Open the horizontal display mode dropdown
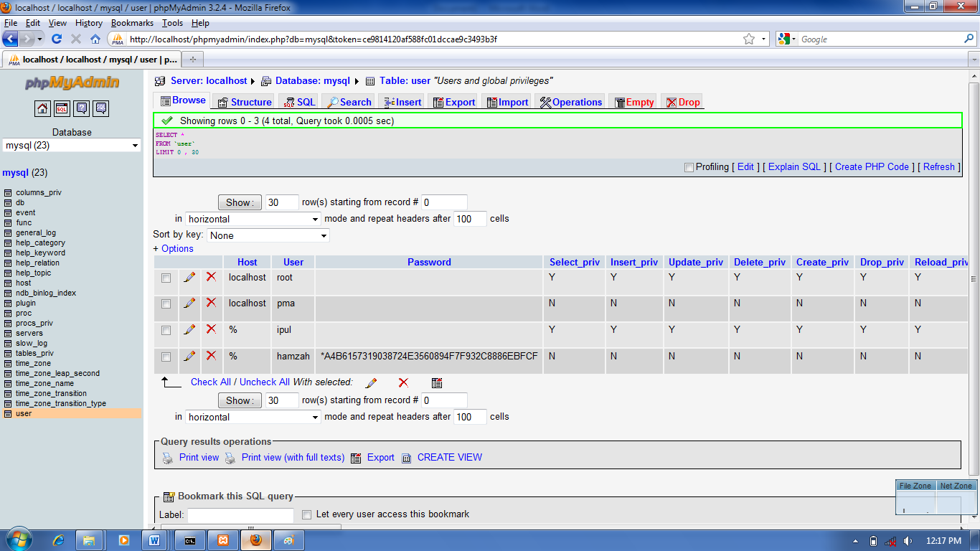This screenshot has height=551, width=980. click(253, 218)
